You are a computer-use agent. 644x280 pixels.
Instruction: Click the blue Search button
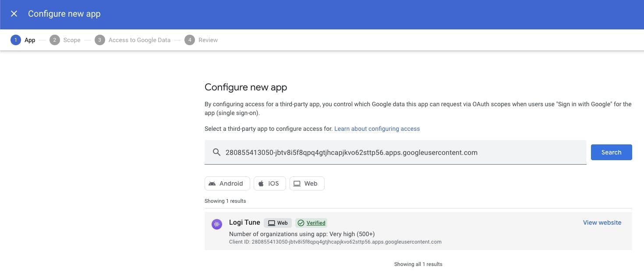(x=611, y=152)
